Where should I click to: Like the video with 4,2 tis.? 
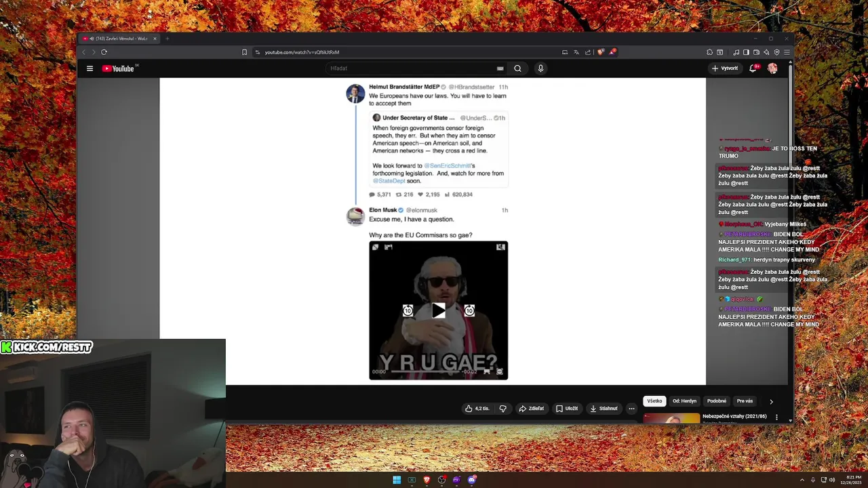click(477, 409)
